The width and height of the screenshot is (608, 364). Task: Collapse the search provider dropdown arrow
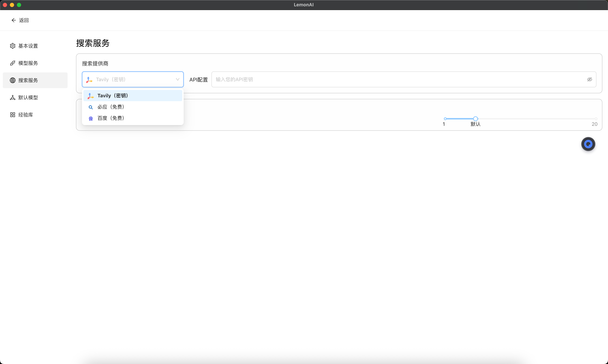click(178, 79)
